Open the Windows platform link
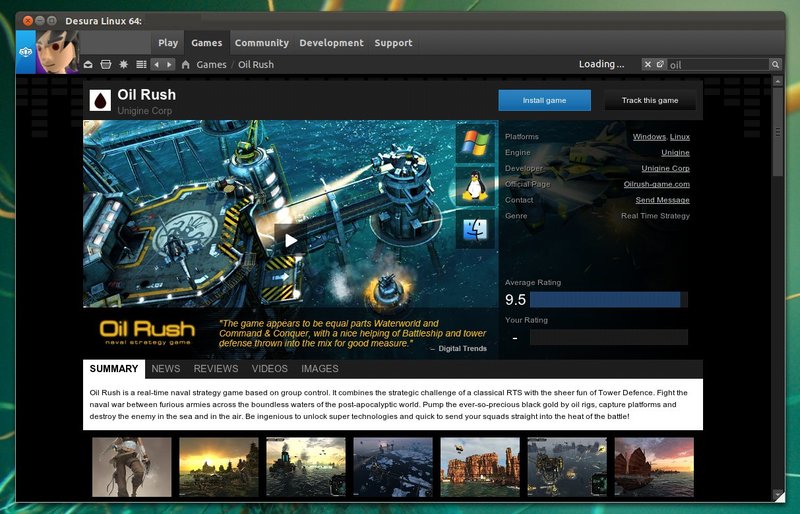The height and width of the screenshot is (514, 800). point(649,137)
